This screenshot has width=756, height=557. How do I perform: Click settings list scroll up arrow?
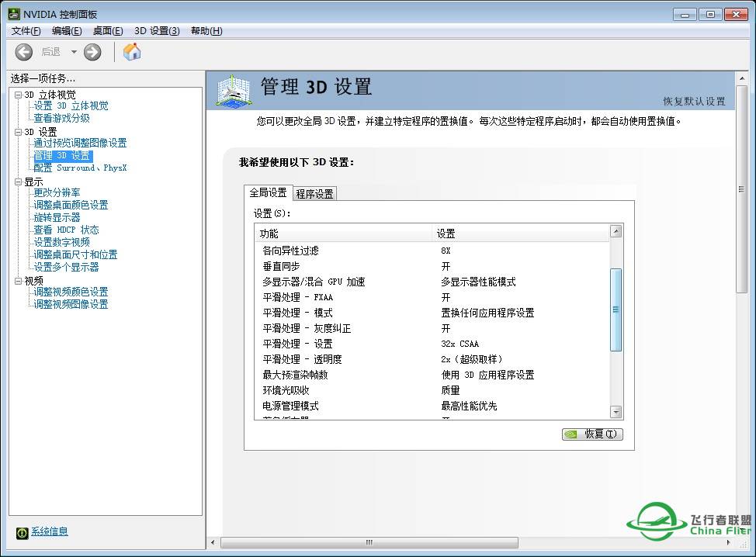pos(616,231)
